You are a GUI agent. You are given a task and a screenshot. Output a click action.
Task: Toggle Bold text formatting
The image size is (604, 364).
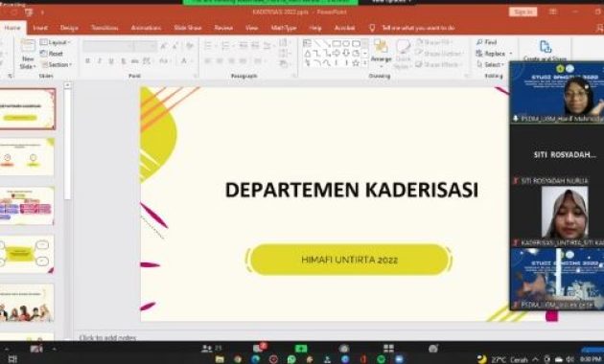point(88,60)
